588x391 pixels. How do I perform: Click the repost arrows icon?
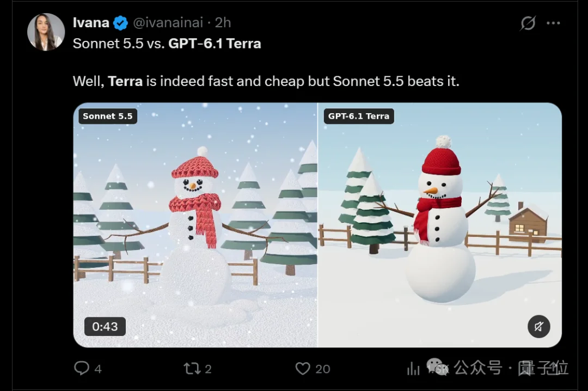(x=192, y=369)
